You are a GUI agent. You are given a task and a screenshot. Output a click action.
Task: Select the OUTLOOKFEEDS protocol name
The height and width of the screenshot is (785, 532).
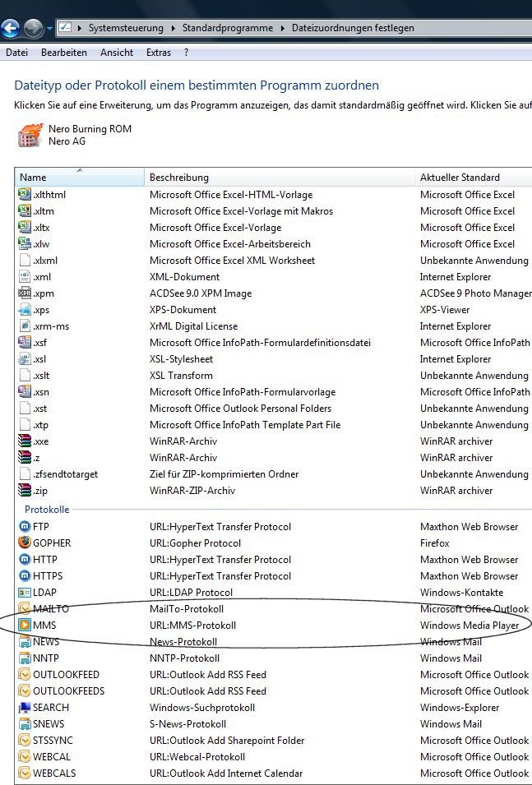click(68, 690)
